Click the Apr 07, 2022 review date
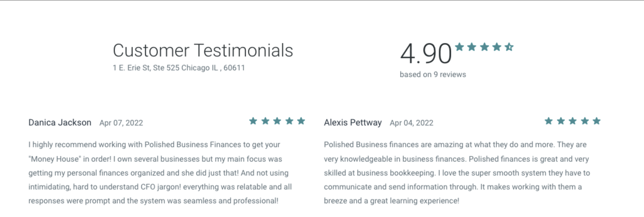This screenshot has height=217, width=644. click(121, 123)
